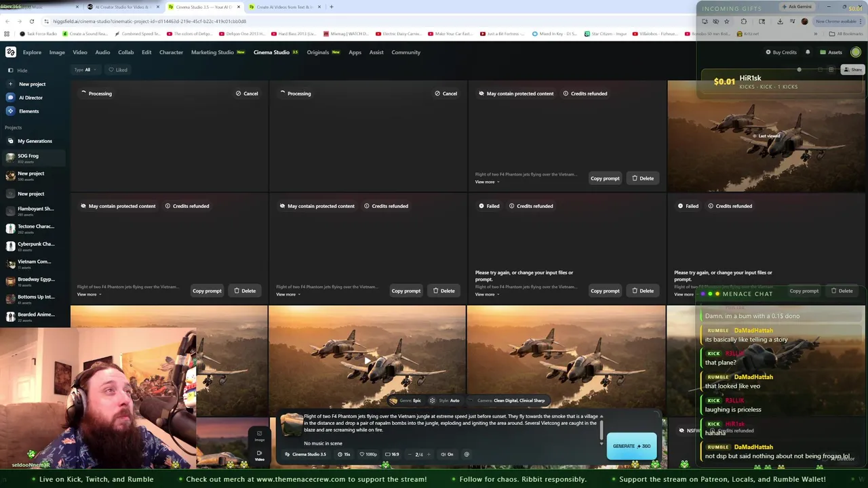Adjust the thumbnail size slider
Viewport: 868px width, 488px height.
(x=799, y=70)
